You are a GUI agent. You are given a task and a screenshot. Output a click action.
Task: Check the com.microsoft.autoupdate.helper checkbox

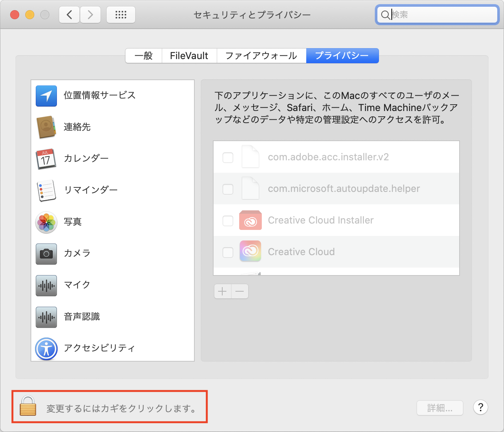tap(228, 189)
